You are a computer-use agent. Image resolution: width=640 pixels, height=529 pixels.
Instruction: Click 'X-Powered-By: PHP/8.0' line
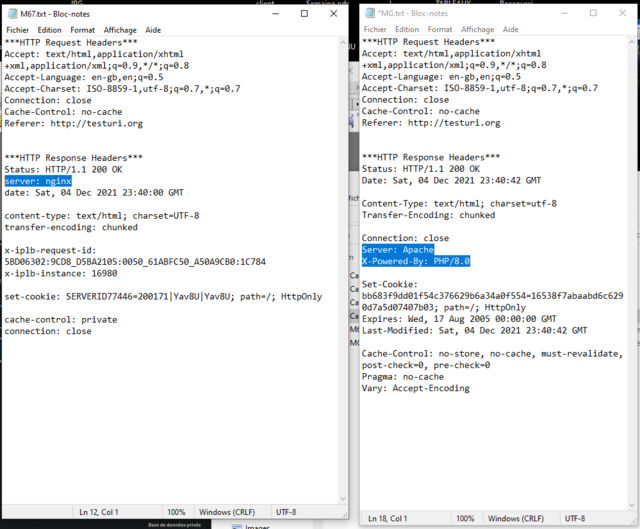click(416, 261)
